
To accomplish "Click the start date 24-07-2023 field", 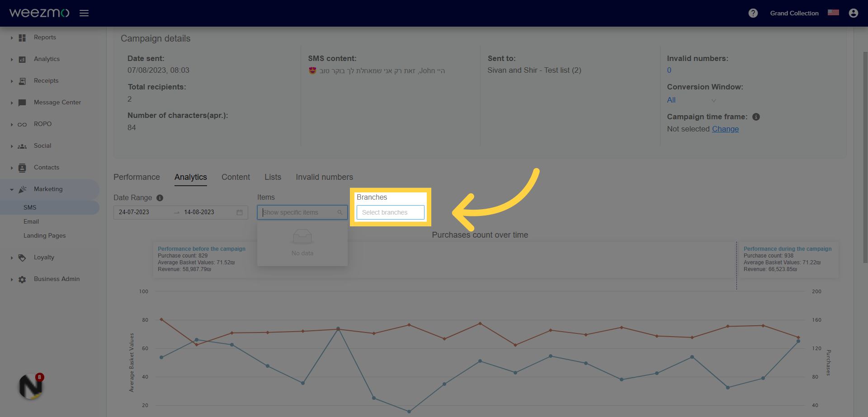I will [x=134, y=212].
